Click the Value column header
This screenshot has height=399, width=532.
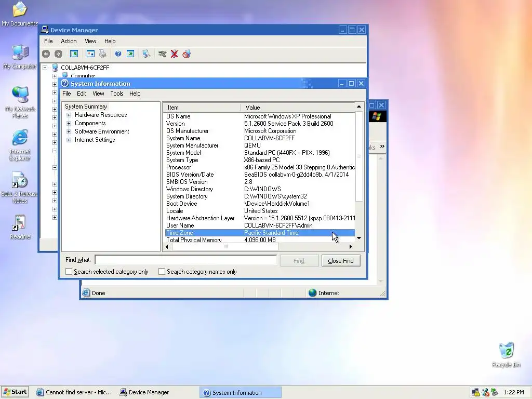[x=298, y=108]
